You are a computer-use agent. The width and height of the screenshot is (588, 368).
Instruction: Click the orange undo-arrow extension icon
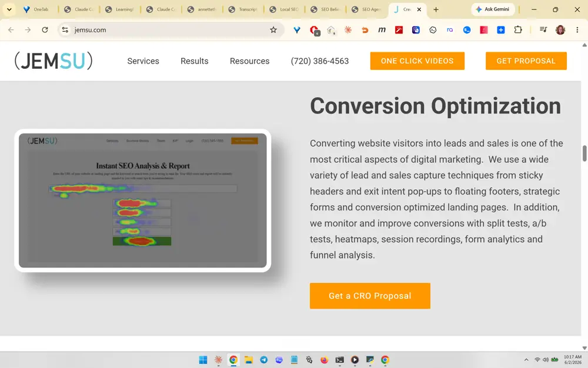365,30
